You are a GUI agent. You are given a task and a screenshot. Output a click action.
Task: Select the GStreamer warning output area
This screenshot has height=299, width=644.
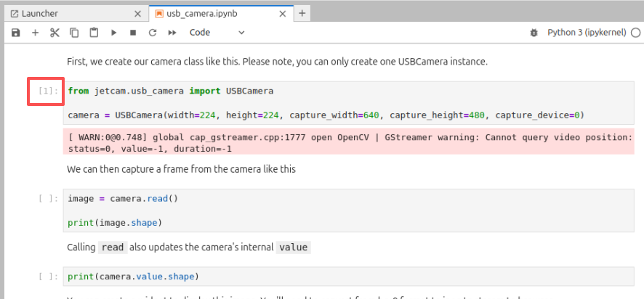click(348, 142)
